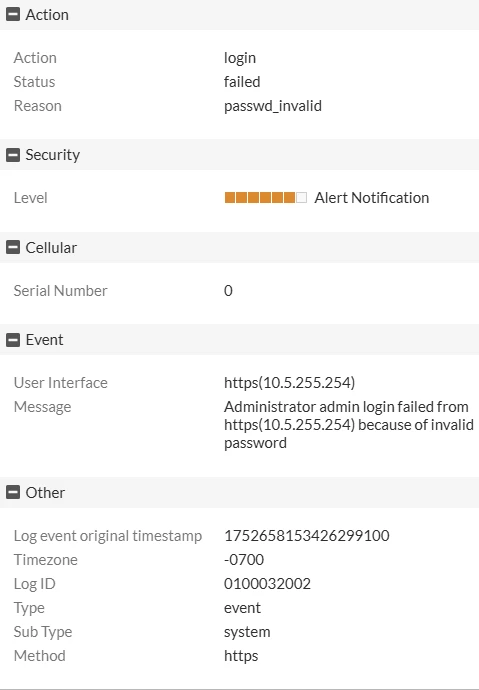Click the login action value
The width and height of the screenshot is (479, 690).
pyautogui.click(x=240, y=58)
